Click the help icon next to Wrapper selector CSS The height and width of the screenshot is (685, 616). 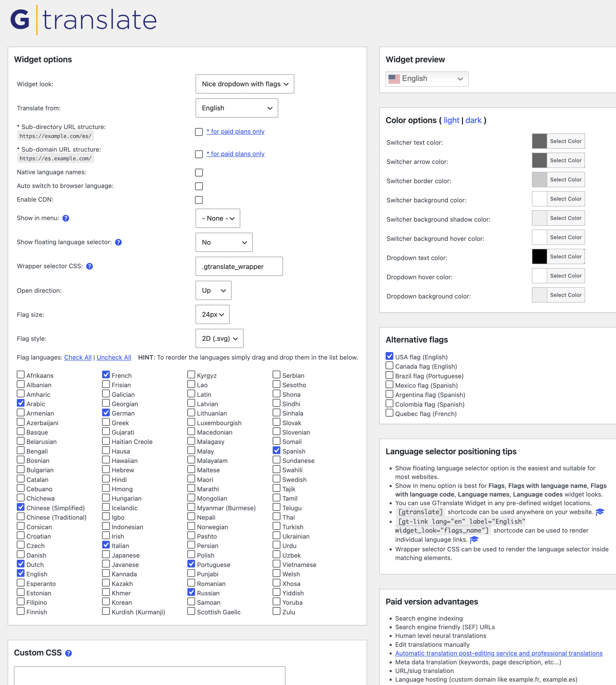[89, 267]
